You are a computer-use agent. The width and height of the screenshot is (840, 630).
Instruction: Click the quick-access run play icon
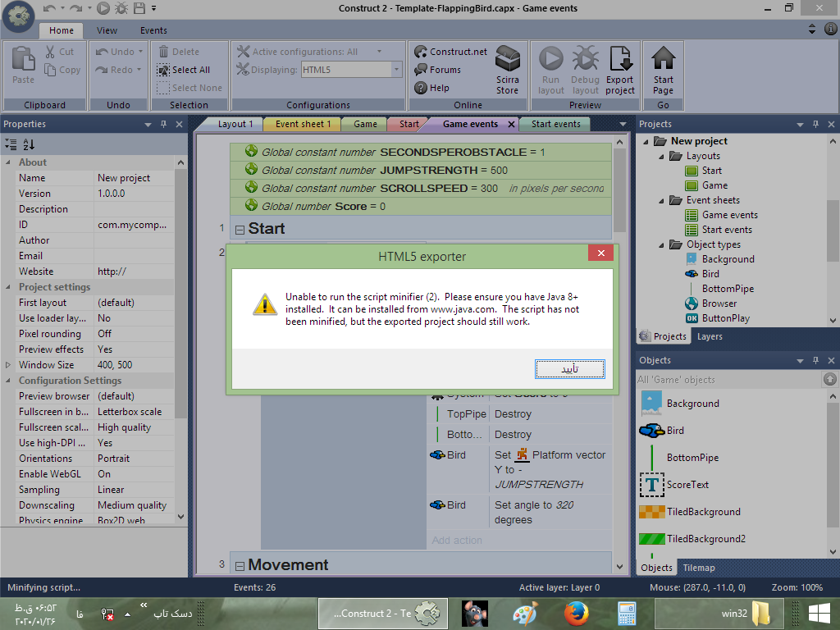103,8
